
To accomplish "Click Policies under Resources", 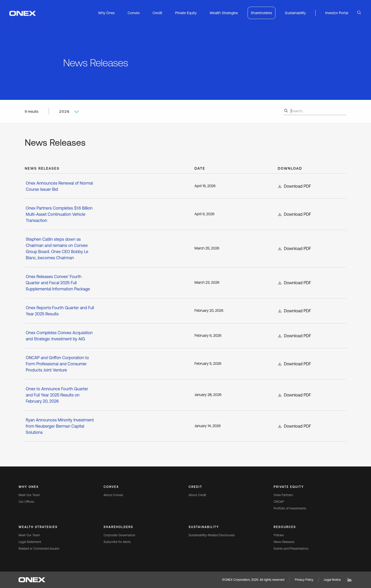I will tap(279, 535).
